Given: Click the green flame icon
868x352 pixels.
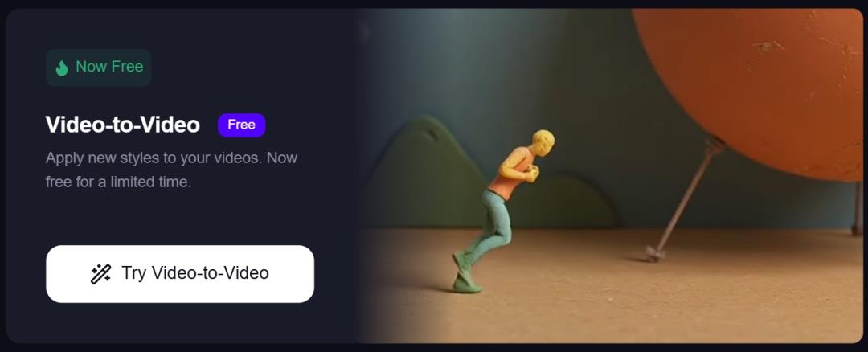Looking at the screenshot, I should pos(62,68).
